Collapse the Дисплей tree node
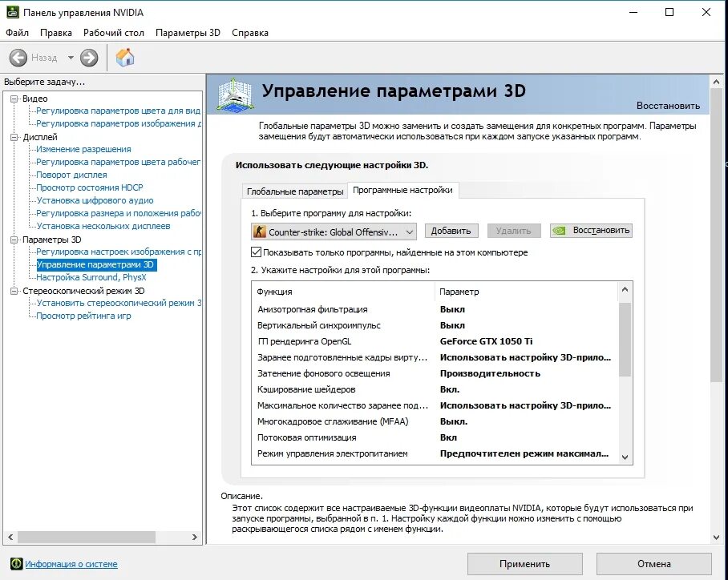This screenshot has width=728, height=580. [14, 137]
